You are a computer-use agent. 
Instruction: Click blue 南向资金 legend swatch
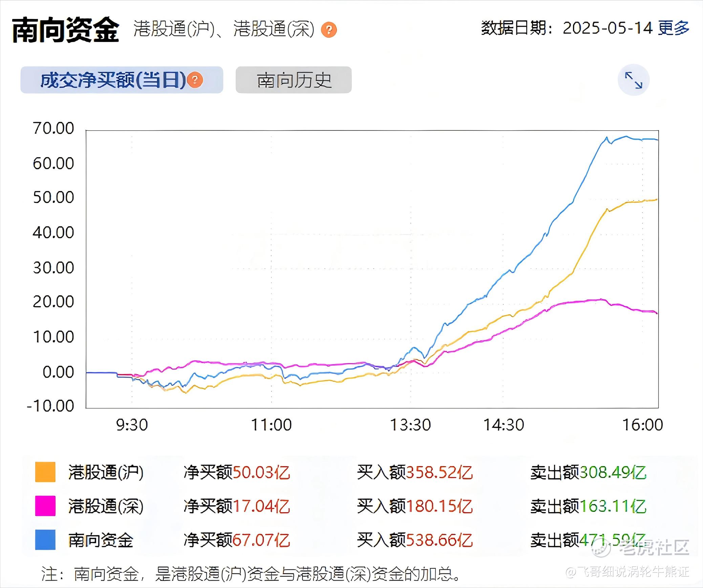[45, 540]
